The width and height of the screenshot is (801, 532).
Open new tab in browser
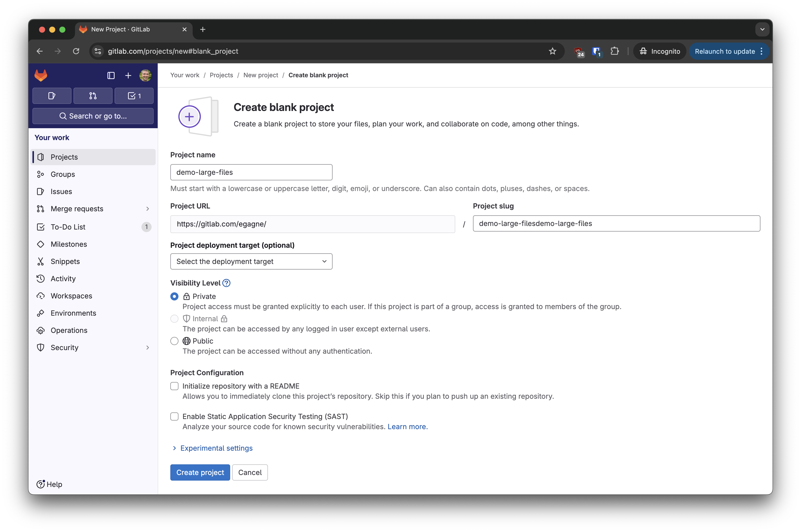point(202,29)
